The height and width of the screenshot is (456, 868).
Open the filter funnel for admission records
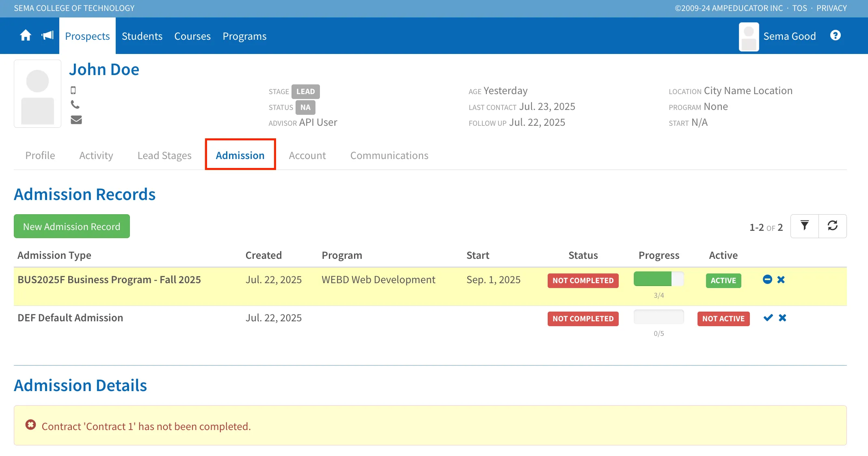804,226
